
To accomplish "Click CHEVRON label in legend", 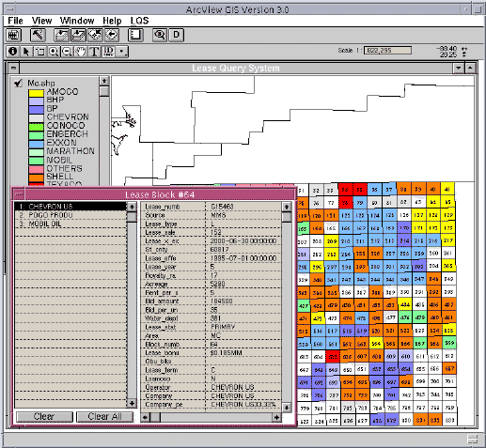I will click(68, 117).
